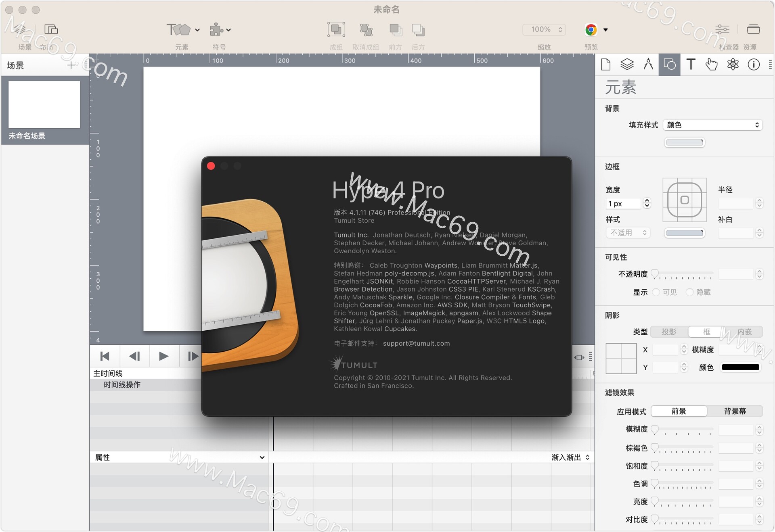Select the 投影 shadow type tab
This screenshot has height=532, width=775.
pos(669,332)
